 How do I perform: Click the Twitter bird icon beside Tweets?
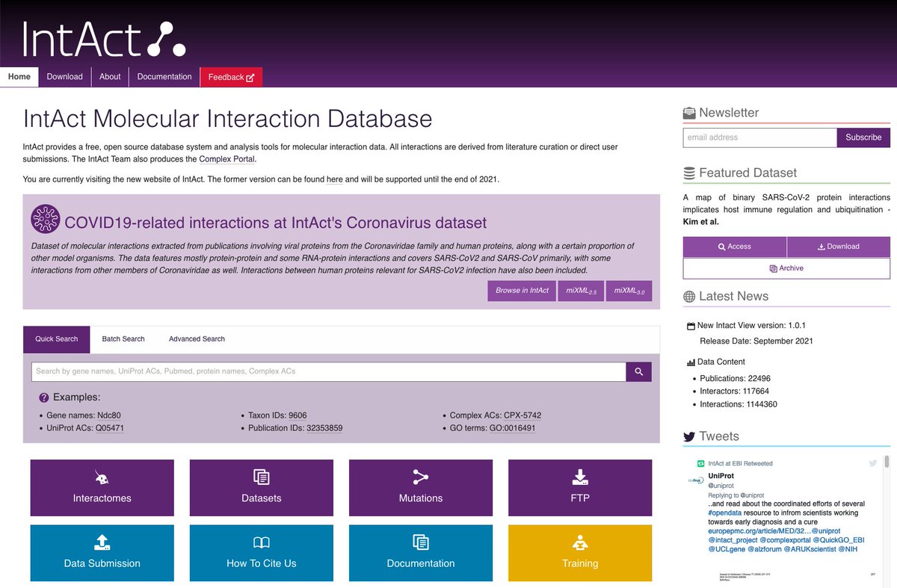click(688, 436)
